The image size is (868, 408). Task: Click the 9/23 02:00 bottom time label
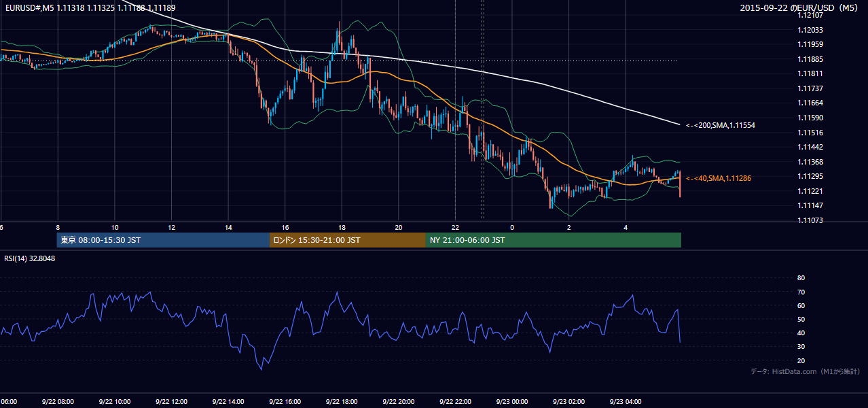(569, 402)
